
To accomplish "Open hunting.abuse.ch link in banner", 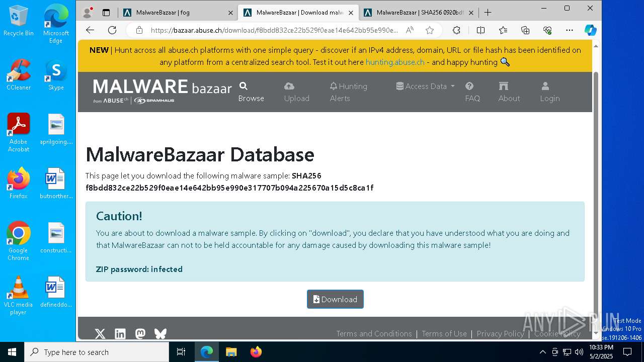I will pyautogui.click(x=395, y=62).
